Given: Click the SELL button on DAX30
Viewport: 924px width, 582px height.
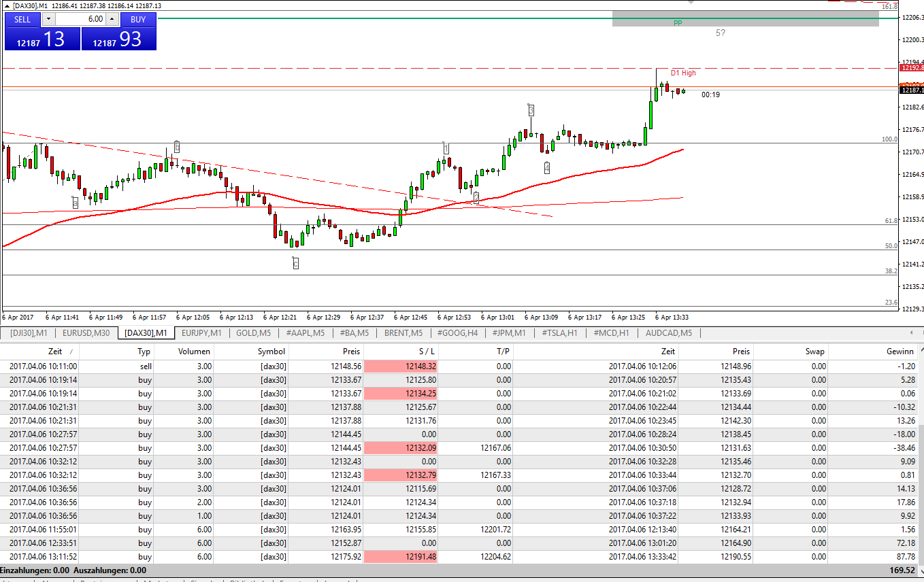Looking at the screenshot, I should coord(22,20).
